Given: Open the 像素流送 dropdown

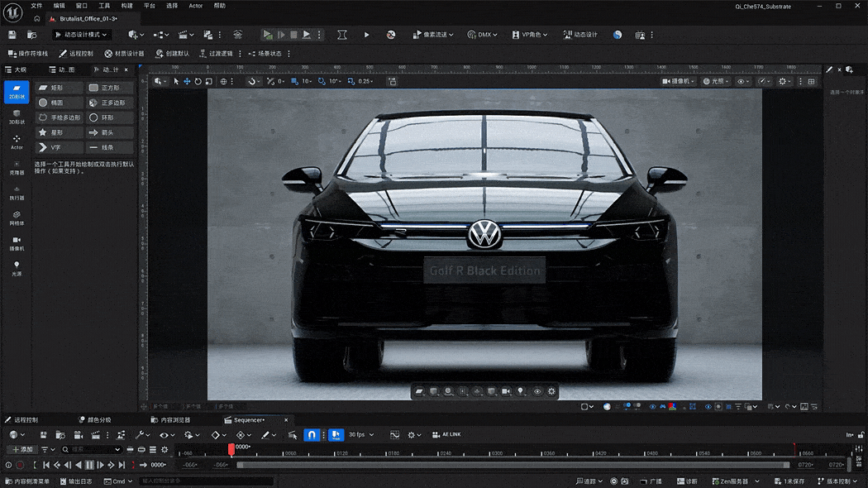Looking at the screenshot, I should point(433,35).
